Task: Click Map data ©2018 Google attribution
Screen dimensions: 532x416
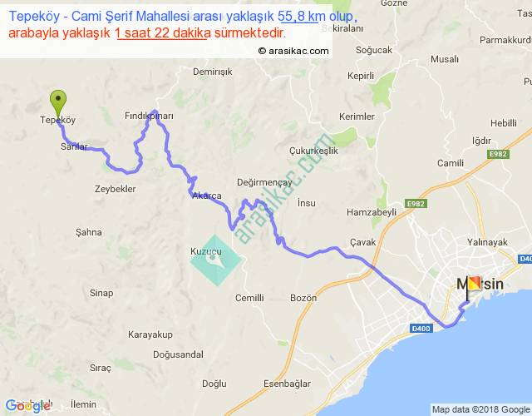Action: click(x=481, y=409)
